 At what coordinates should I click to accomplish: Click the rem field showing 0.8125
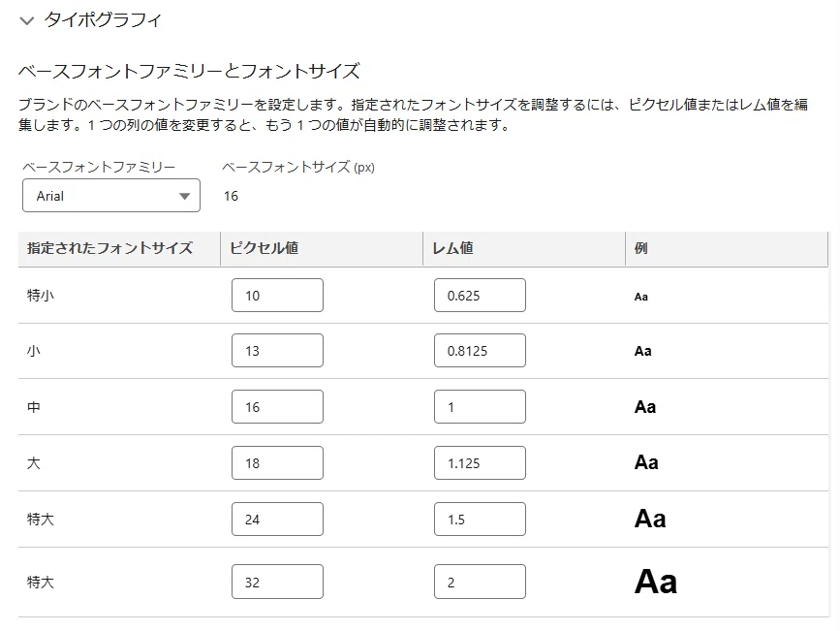point(480,351)
